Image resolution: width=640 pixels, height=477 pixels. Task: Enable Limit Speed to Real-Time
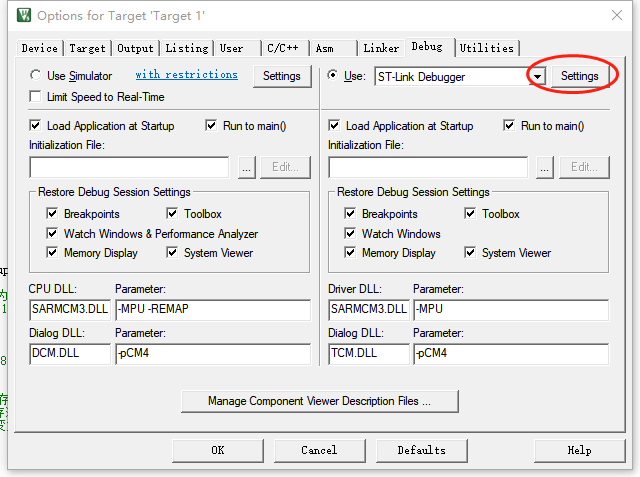click(36, 97)
